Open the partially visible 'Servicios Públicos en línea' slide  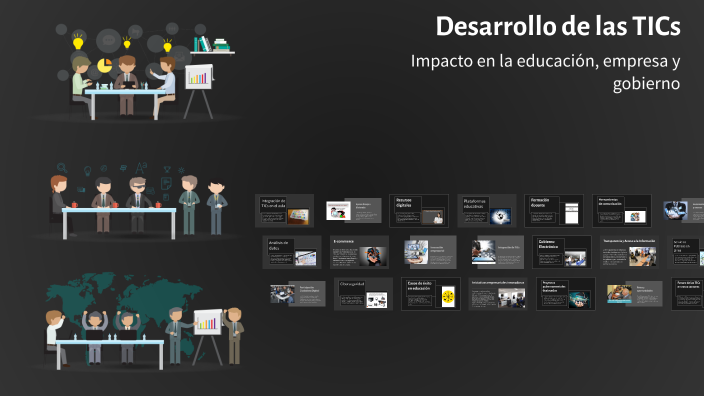pos(686,252)
